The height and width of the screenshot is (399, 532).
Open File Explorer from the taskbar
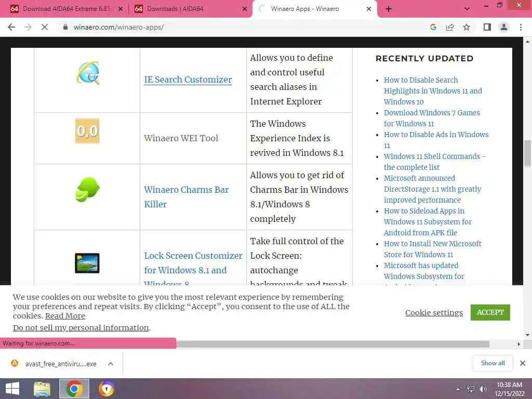42,389
